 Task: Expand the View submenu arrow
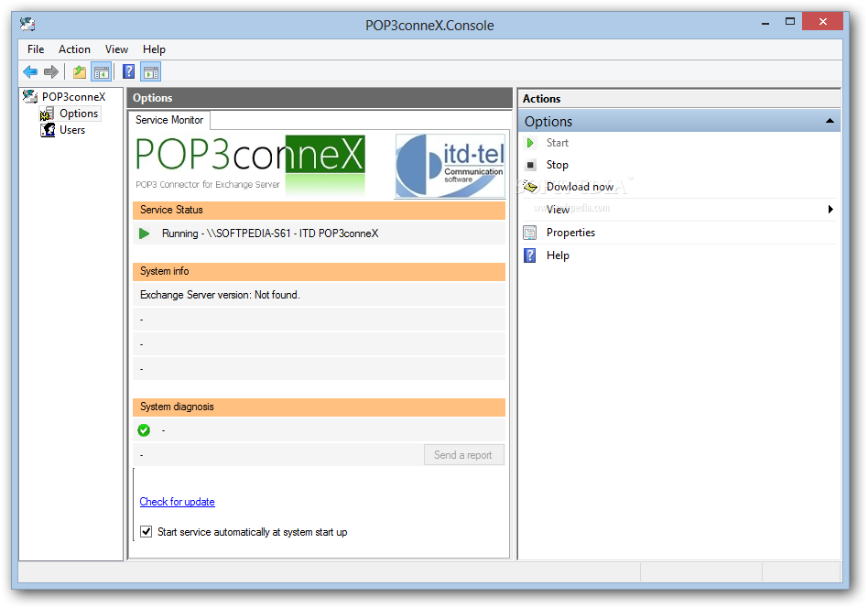[x=830, y=210]
